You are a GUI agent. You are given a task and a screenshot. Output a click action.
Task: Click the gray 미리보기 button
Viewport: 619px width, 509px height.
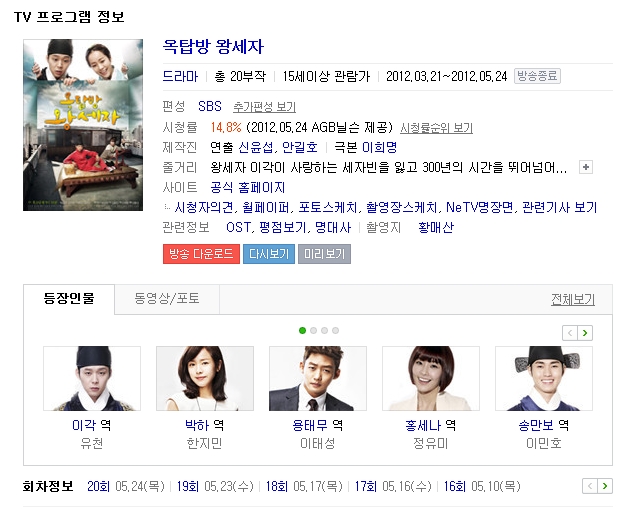pyautogui.click(x=324, y=254)
